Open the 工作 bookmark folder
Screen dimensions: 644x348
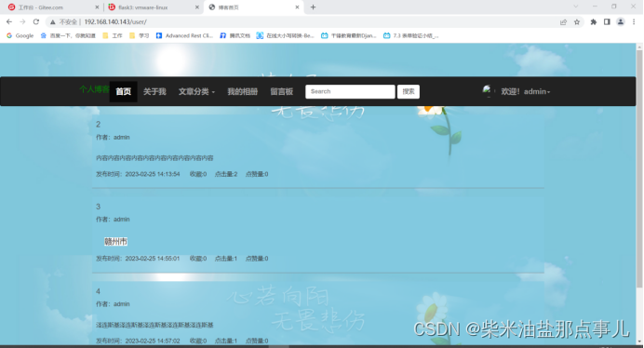[x=113, y=35]
